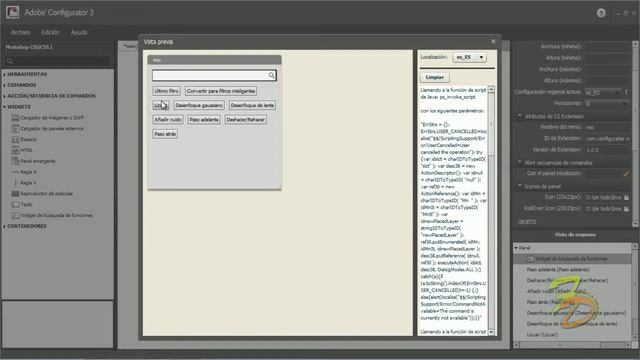Image resolution: width=640 pixels, height=360 pixels.
Task: Click pencil edit icon beside Con el panel inicializado
Action: tap(626, 173)
